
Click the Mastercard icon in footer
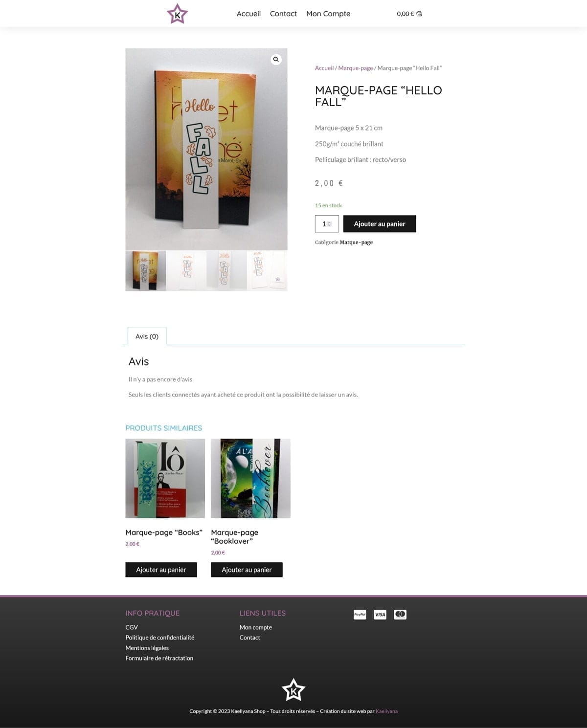tap(400, 615)
